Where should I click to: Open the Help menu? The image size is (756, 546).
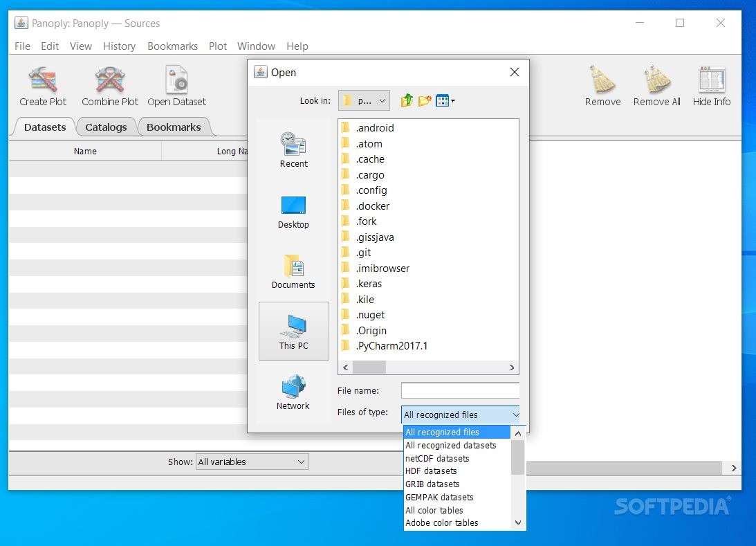tap(297, 46)
